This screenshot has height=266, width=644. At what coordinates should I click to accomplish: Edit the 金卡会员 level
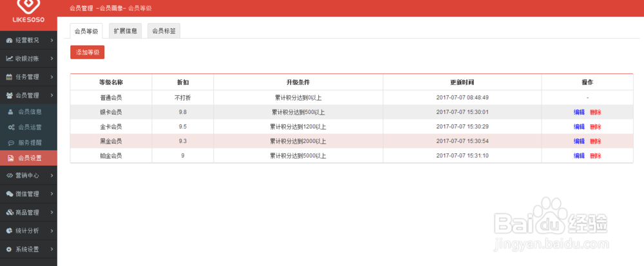point(579,126)
